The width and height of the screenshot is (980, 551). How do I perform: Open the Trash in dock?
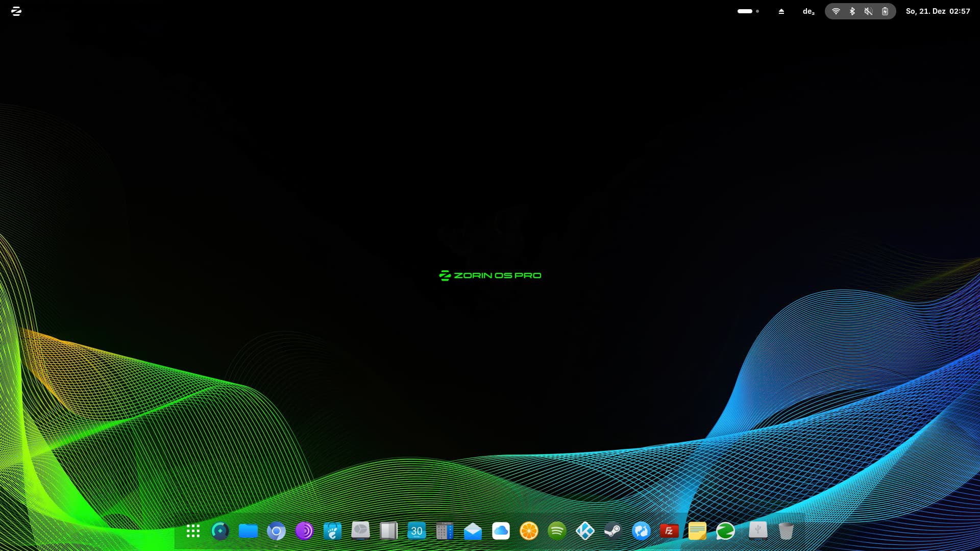[x=786, y=531]
